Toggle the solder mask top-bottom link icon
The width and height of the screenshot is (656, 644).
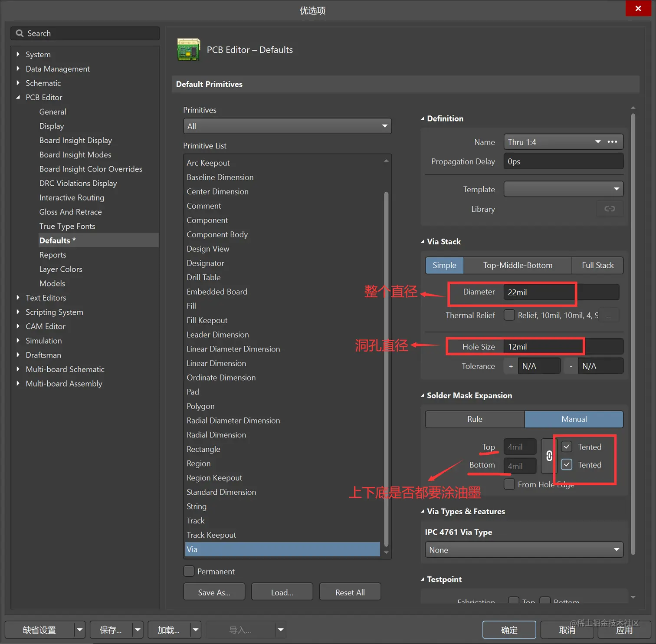pyautogui.click(x=549, y=456)
